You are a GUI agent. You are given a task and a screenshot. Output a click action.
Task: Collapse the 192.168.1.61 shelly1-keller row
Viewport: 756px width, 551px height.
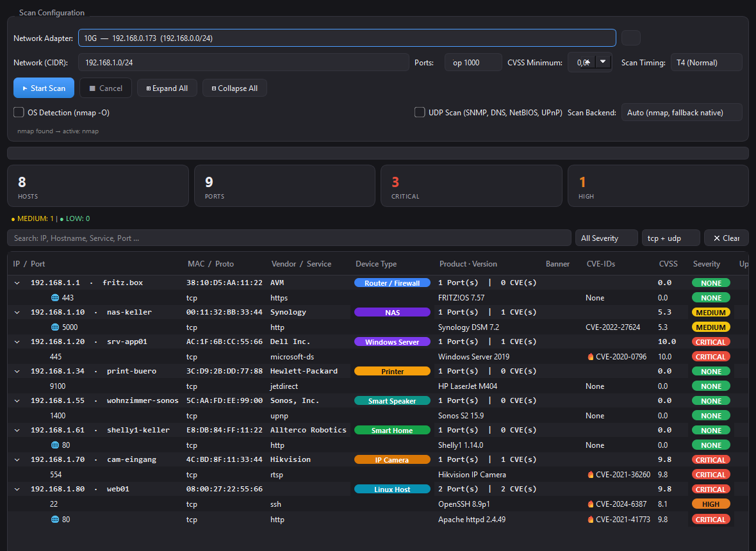click(x=17, y=430)
